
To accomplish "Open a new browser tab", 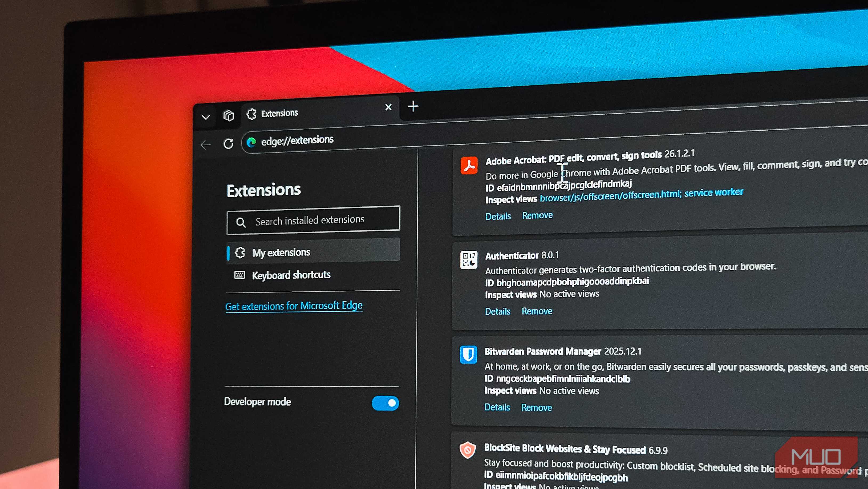I will [413, 107].
